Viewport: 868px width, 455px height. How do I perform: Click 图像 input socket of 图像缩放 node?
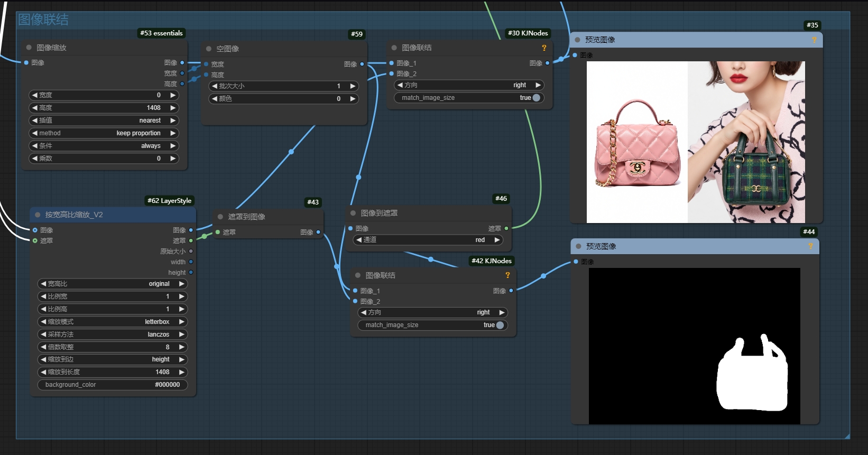(26, 62)
